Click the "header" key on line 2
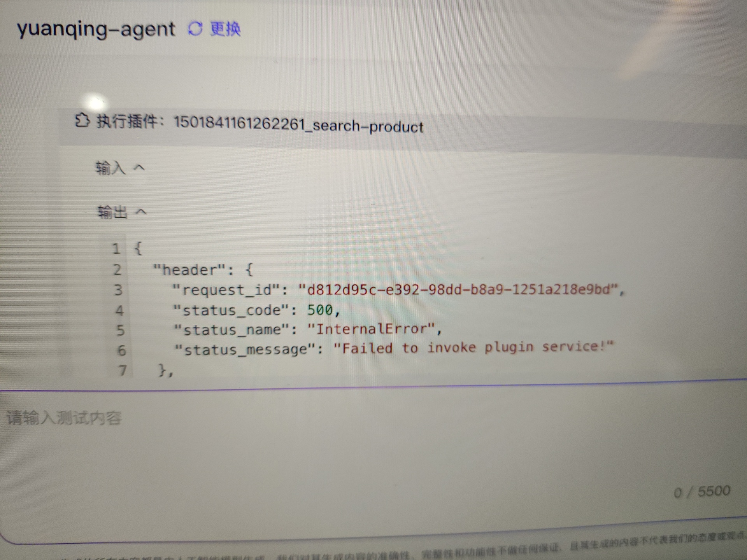The width and height of the screenshot is (747, 560). coord(189,269)
